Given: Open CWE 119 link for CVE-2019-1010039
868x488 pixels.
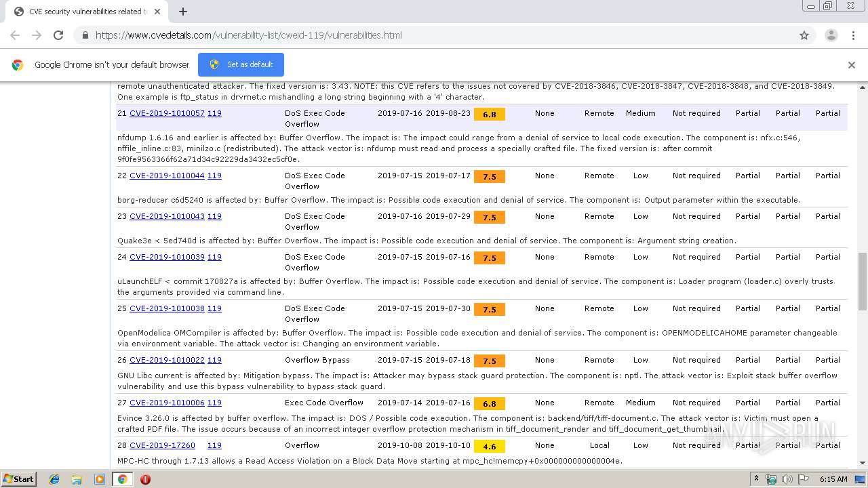Looking at the screenshot, I should (214, 257).
